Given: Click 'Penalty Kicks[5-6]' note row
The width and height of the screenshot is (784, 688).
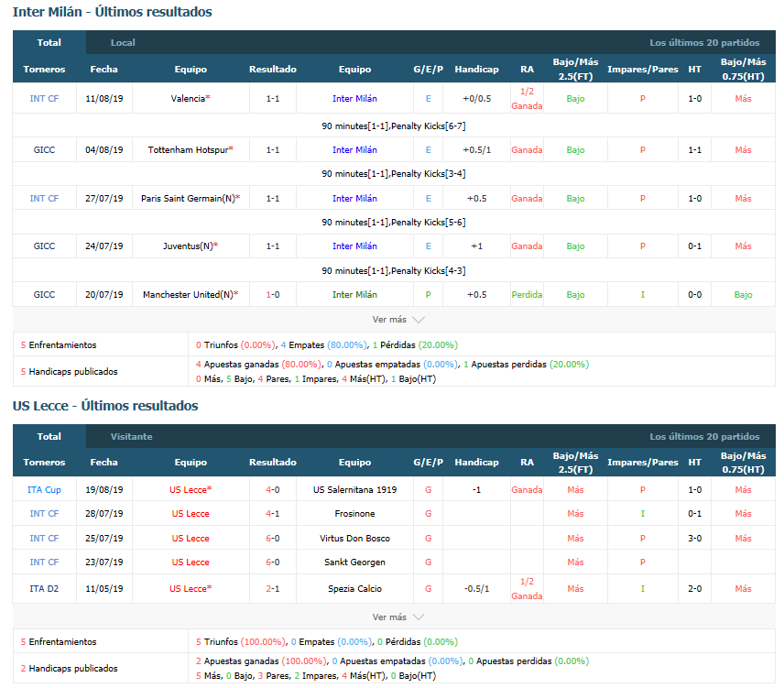Looking at the screenshot, I should pos(394,222).
